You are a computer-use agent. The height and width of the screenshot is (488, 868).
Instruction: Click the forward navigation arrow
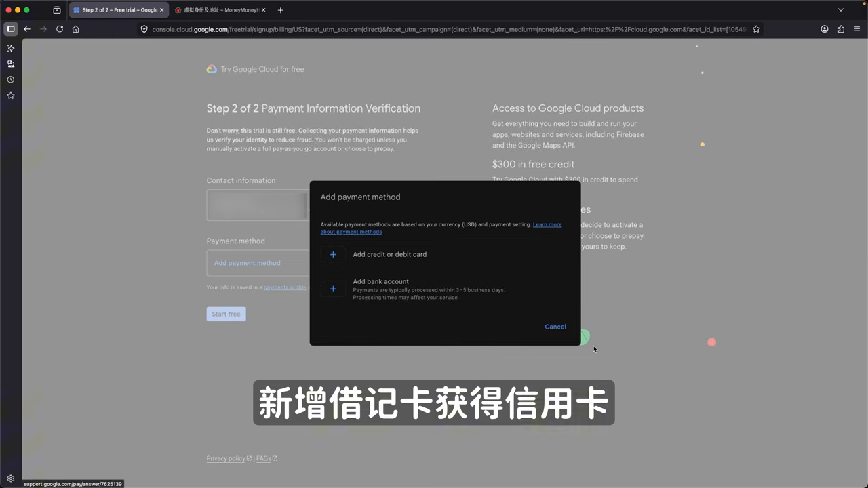pos(43,29)
